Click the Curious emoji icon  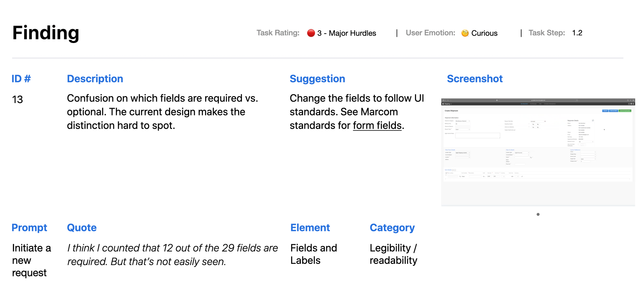(465, 33)
